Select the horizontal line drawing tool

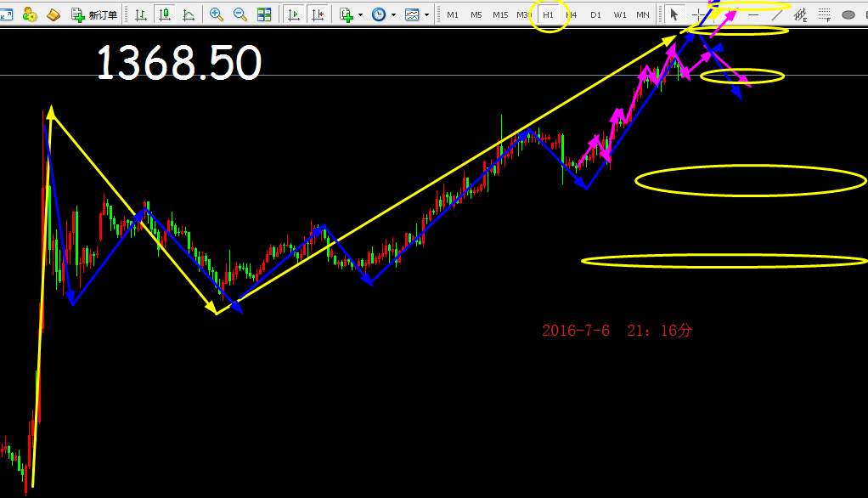click(x=753, y=15)
